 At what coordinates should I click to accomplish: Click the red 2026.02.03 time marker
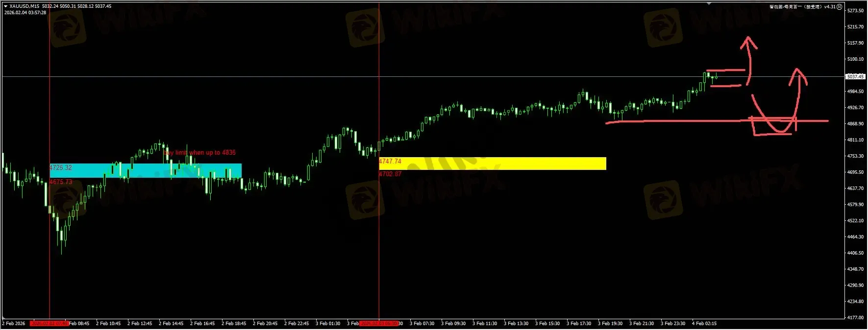[x=378, y=324]
